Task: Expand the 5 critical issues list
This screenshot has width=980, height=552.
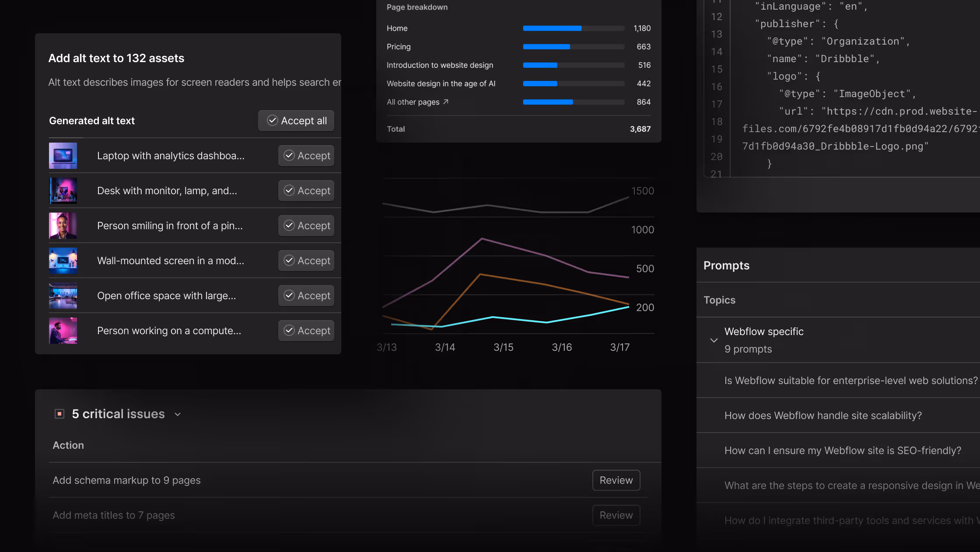Action: (177, 414)
